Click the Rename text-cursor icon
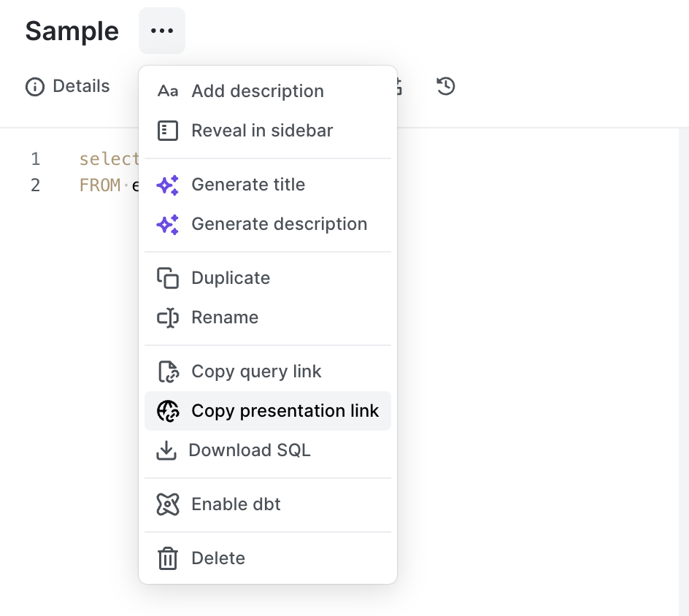The width and height of the screenshot is (689, 616). tap(168, 317)
